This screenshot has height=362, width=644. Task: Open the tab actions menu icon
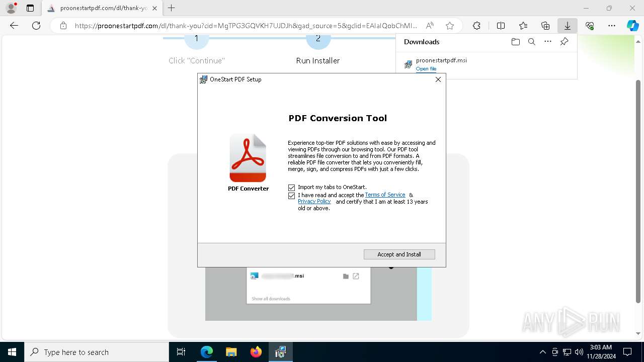click(x=30, y=8)
